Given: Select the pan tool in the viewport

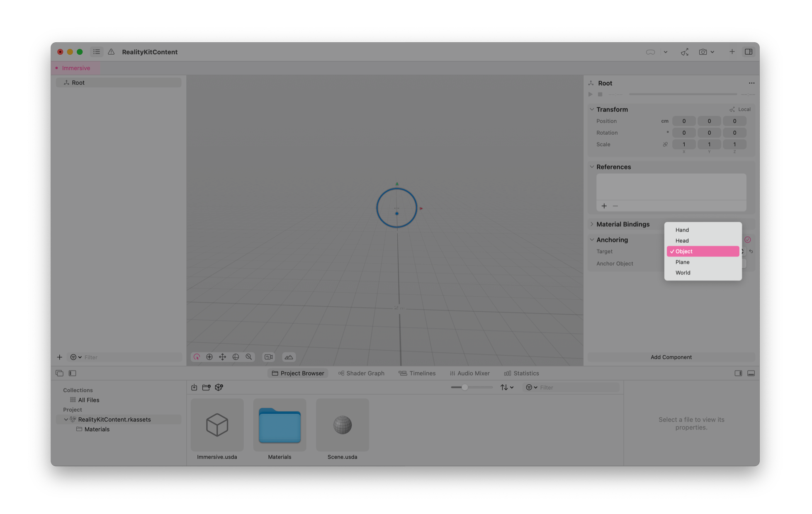Looking at the screenshot, I should coord(223,356).
